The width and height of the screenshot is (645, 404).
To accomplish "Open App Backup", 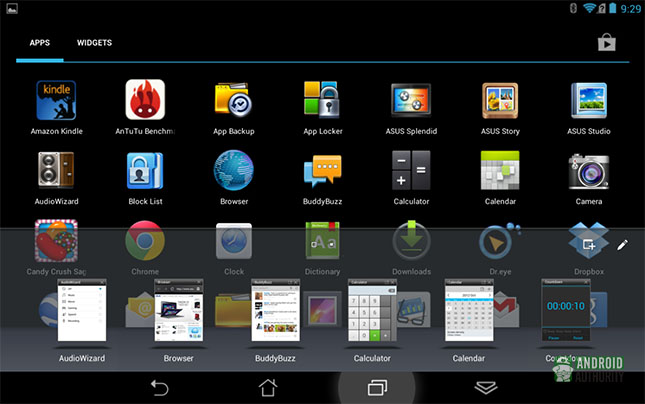I will 233,99.
